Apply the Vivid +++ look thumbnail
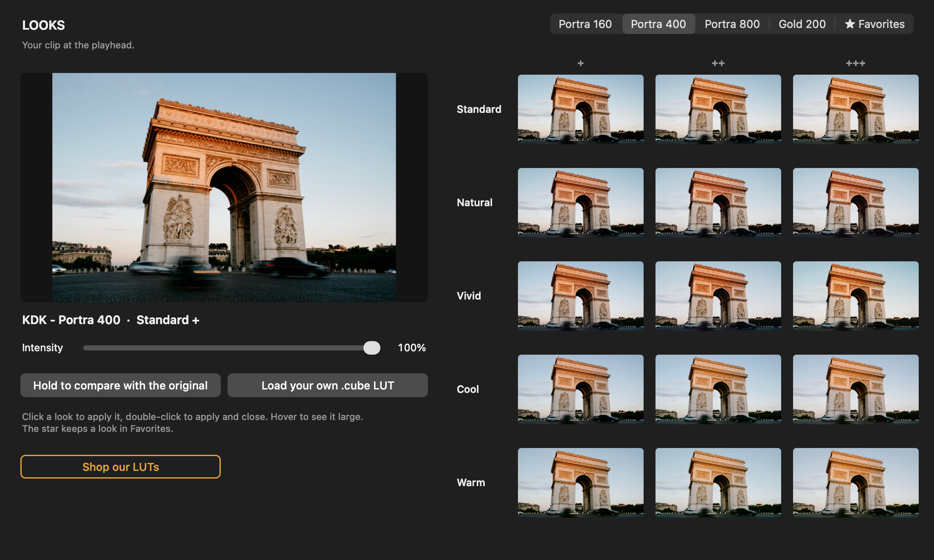The height and width of the screenshot is (560, 934). click(856, 296)
